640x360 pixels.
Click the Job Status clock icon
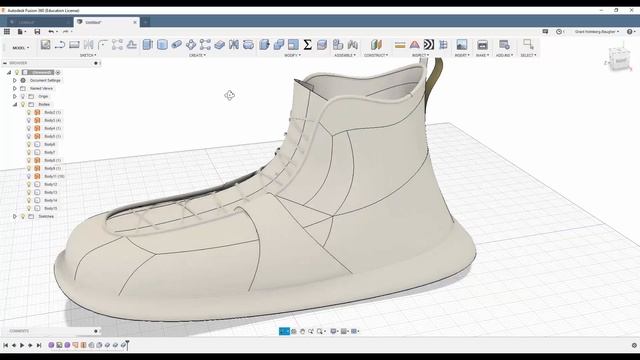pyautogui.click(x=559, y=31)
